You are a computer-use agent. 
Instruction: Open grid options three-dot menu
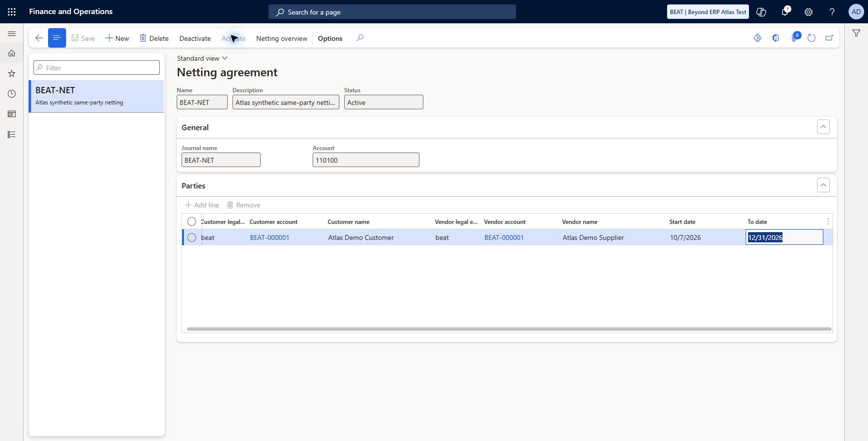point(828,221)
